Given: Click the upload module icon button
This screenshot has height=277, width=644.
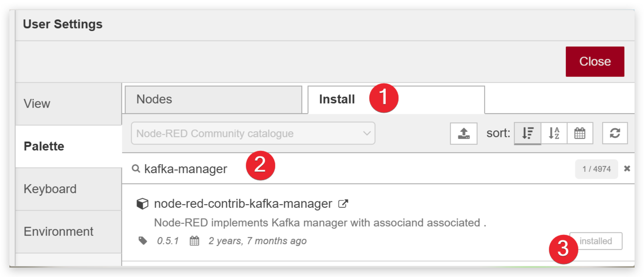Looking at the screenshot, I should tap(463, 133).
